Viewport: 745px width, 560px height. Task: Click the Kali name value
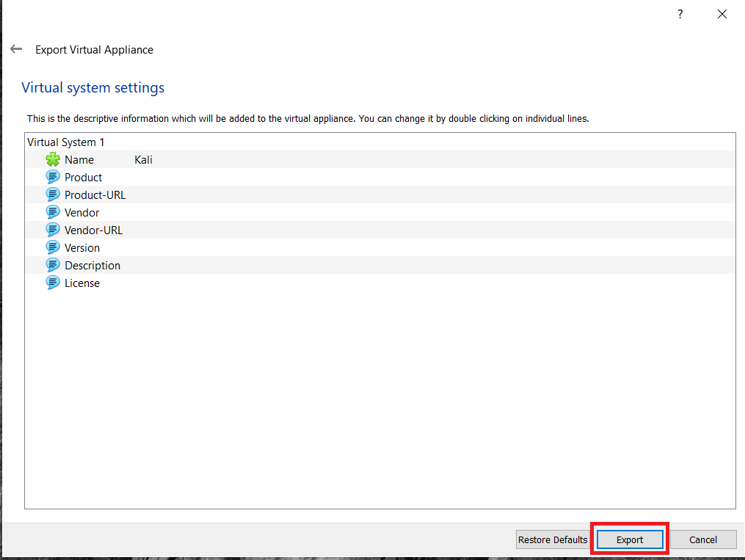(143, 159)
